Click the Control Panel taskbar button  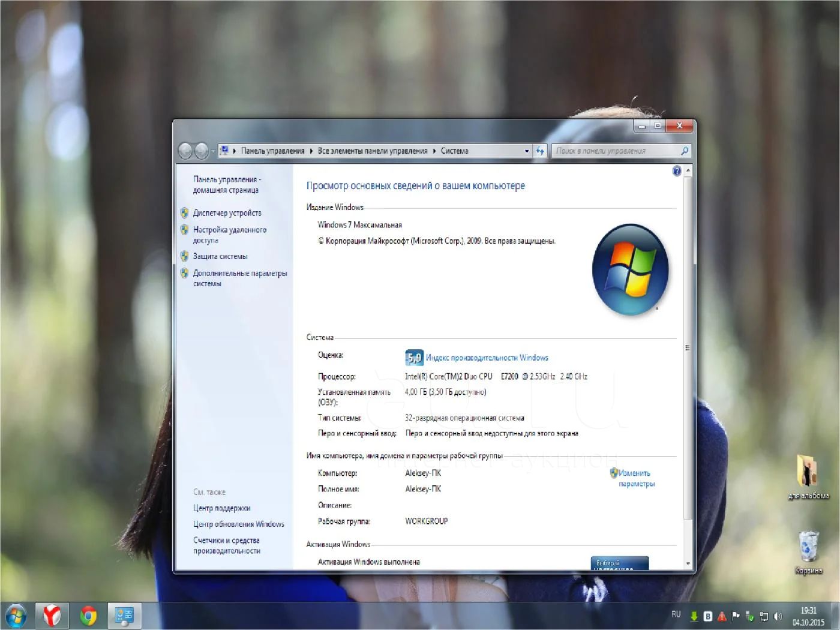point(124,616)
